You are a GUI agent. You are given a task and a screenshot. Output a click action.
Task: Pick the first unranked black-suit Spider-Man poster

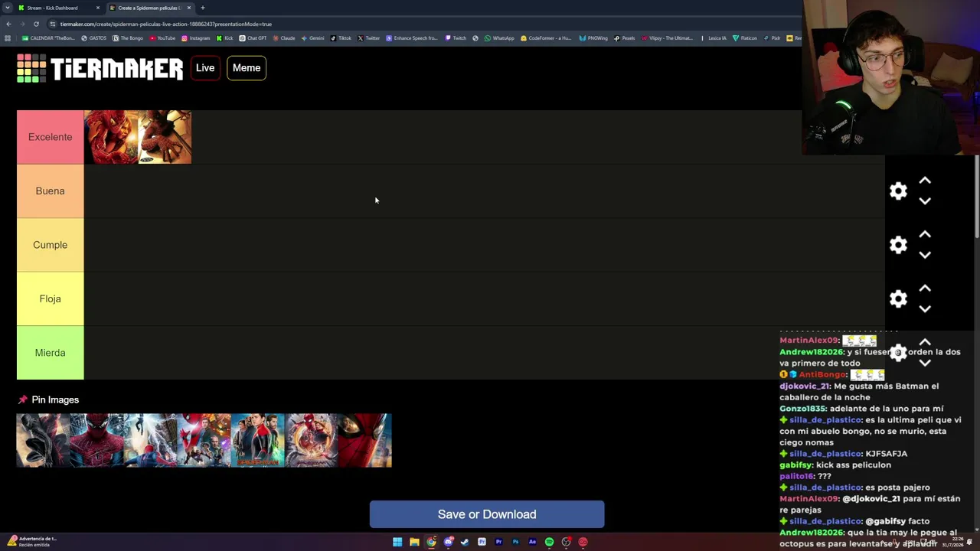[44, 440]
